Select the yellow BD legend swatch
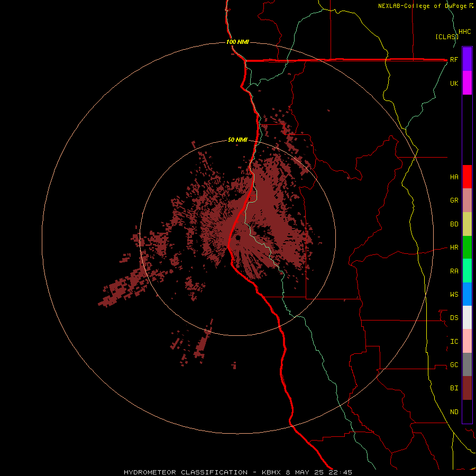Viewport: 476px width, 476px height. (467, 224)
